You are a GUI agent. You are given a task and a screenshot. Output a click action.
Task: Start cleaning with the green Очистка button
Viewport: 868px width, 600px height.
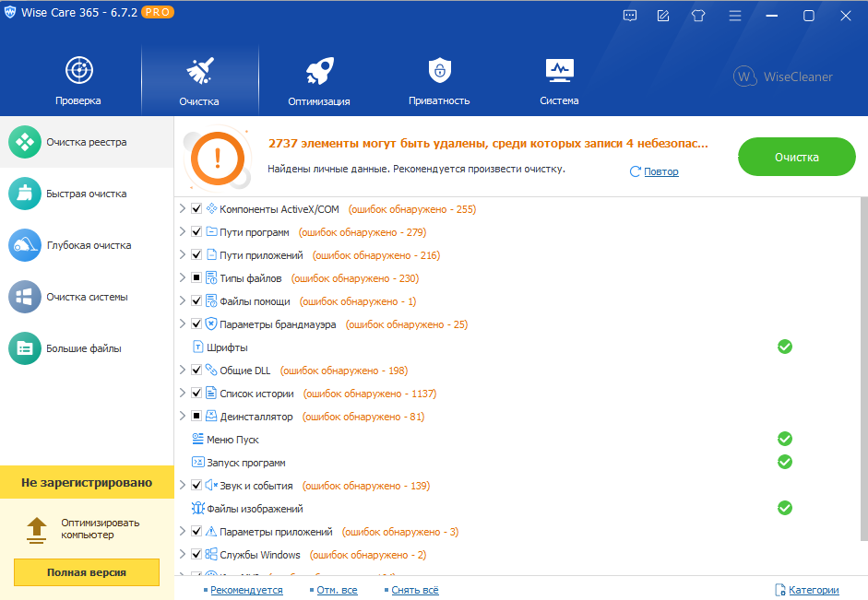[797, 157]
